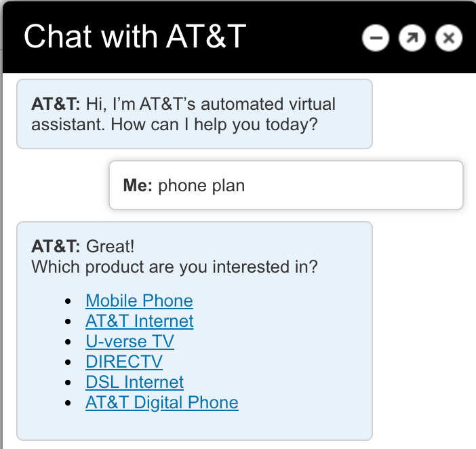Click the "Which product are you interested in?" text
Viewport: 476px width, 449px height.
174,267
